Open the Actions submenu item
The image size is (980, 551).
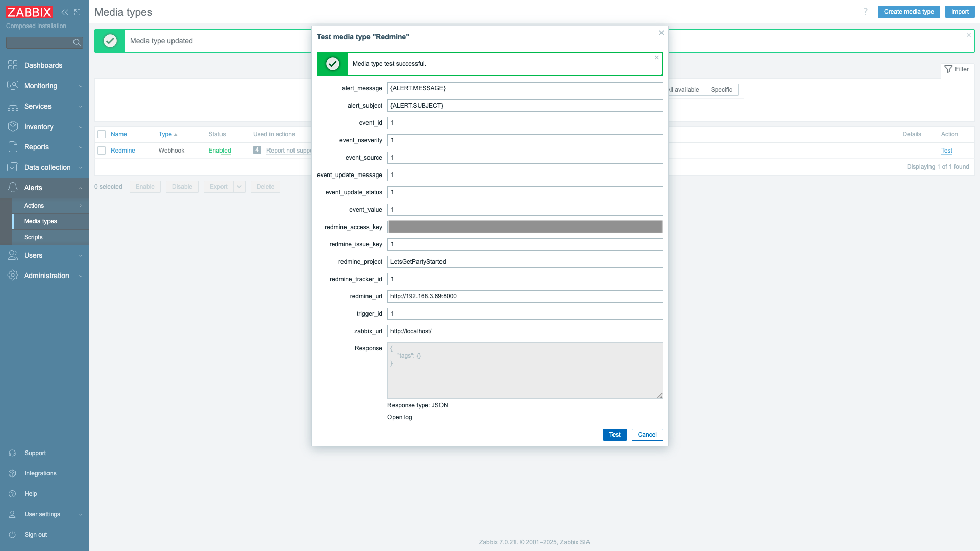[34, 206]
